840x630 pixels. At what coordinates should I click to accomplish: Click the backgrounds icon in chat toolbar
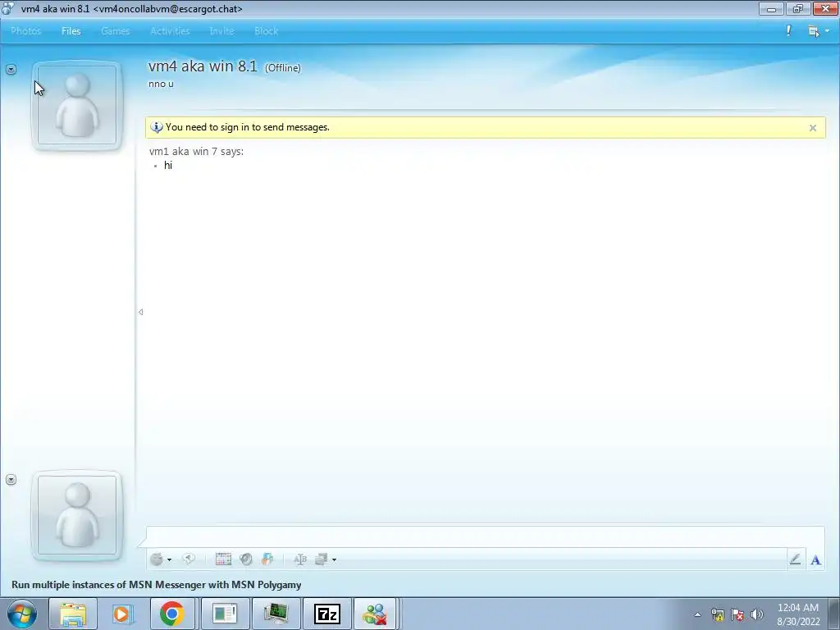[267, 559]
